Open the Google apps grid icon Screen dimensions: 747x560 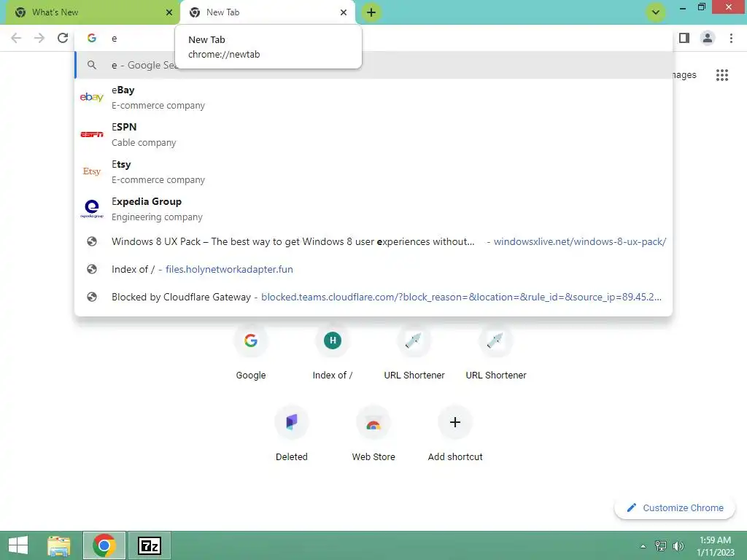pyautogui.click(x=721, y=75)
